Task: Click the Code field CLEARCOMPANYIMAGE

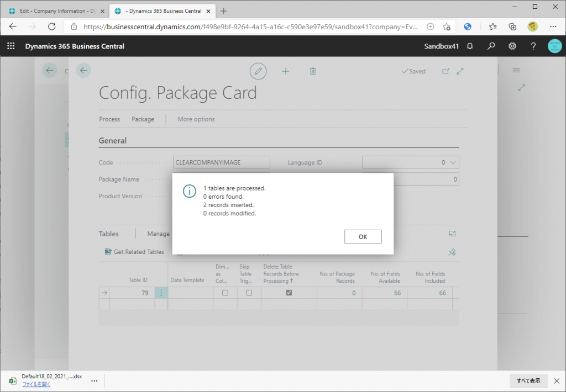Action: coord(221,162)
